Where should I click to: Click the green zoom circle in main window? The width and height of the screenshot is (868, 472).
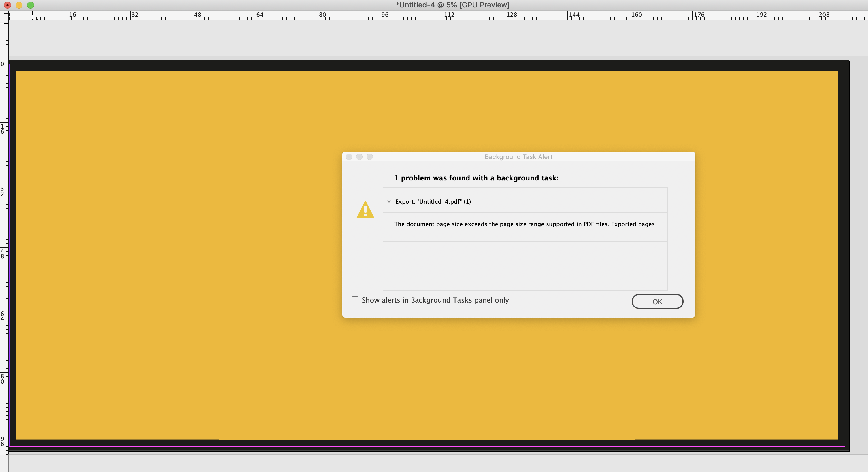click(31, 5)
